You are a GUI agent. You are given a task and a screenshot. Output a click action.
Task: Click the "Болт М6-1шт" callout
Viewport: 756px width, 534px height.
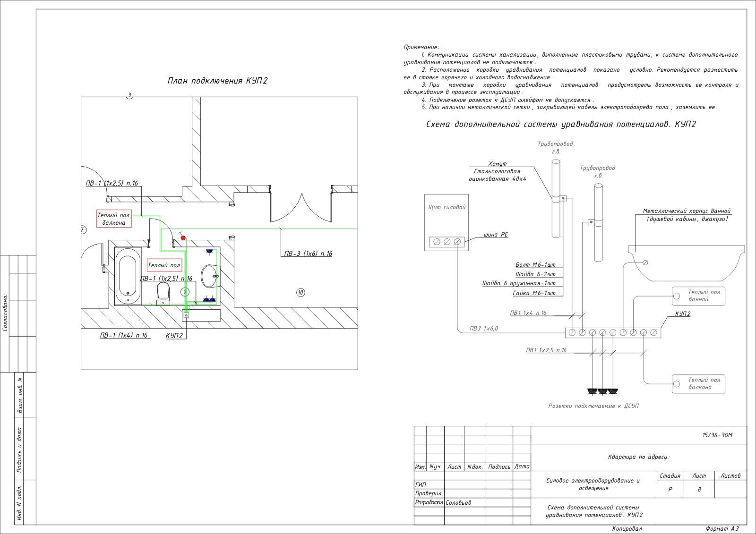[x=535, y=265]
